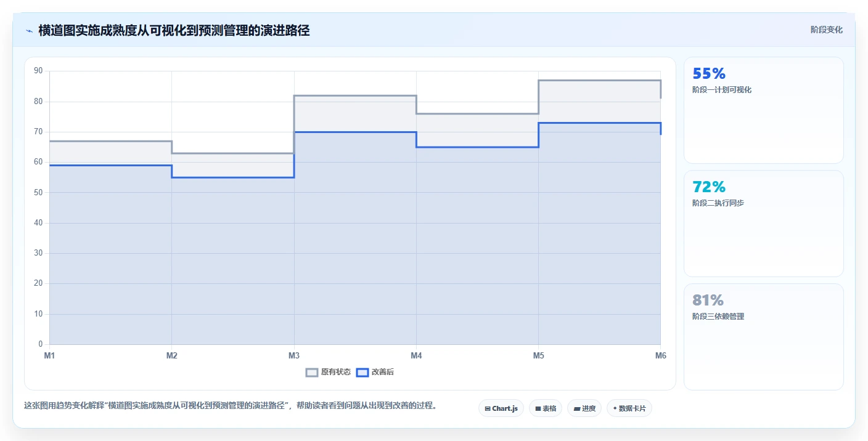Click the 数据卡片 tag chip

(629, 408)
